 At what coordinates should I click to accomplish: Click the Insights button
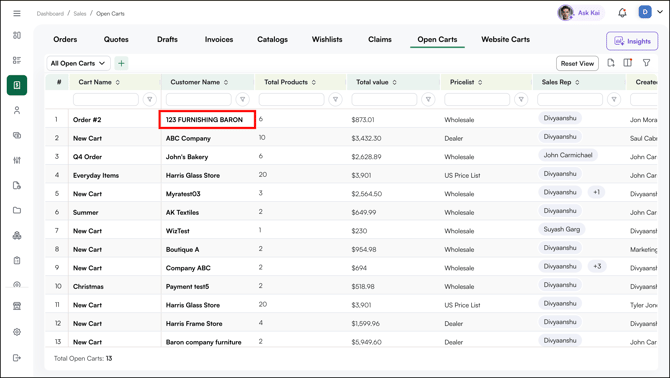tap(632, 41)
